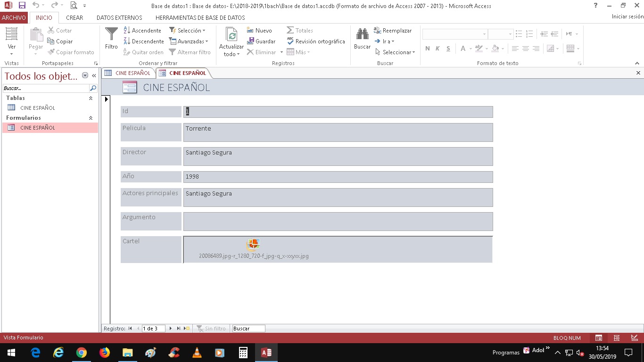Click the align left icon
Image resolution: width=644 pixels, height=362 pixels.
click(515, 49)
